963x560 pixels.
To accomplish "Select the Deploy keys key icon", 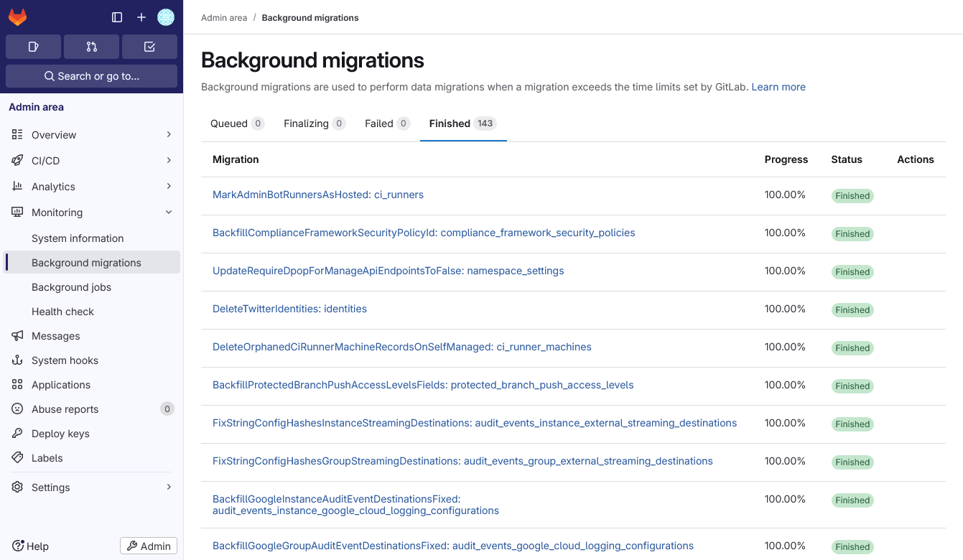I will click(17, 433).
